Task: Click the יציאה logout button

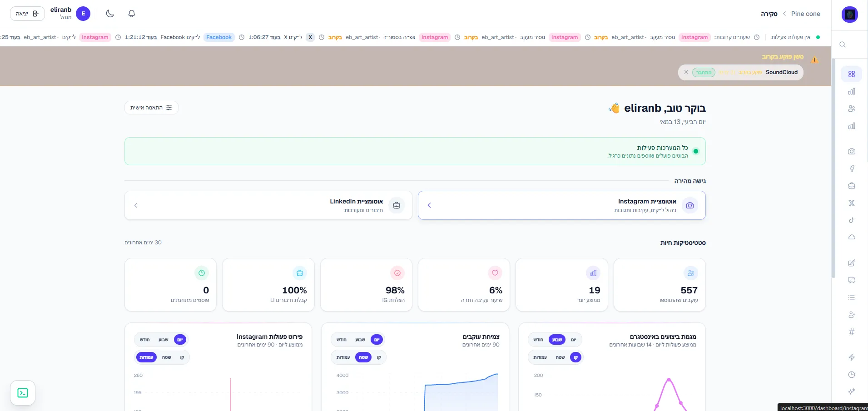Action: [x=27, y=14]
